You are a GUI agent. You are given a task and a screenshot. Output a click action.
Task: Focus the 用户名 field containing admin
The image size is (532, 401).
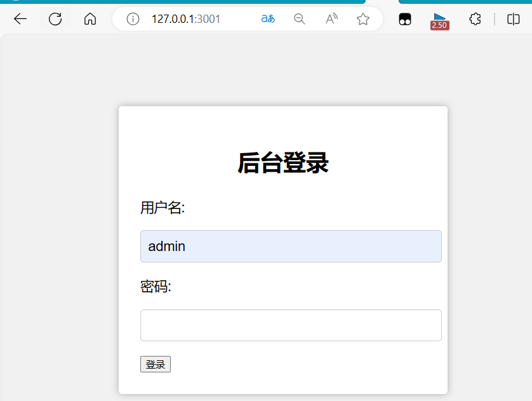click(x=291, y=246)
